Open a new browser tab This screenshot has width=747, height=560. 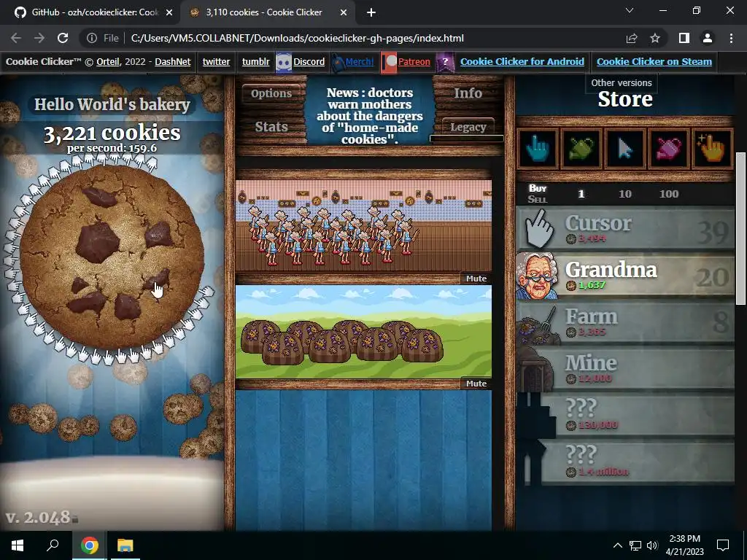coord(371,12)
